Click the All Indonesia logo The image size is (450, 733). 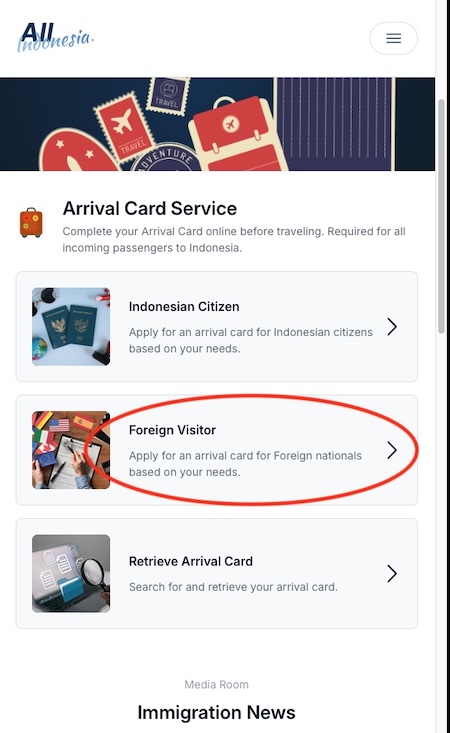click(55, 37)
